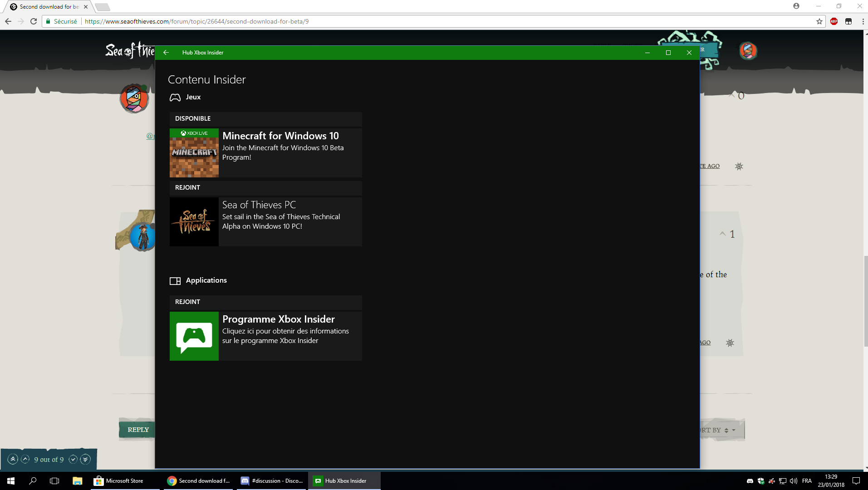Click the browser vertical scrollbar

point(866,301)
